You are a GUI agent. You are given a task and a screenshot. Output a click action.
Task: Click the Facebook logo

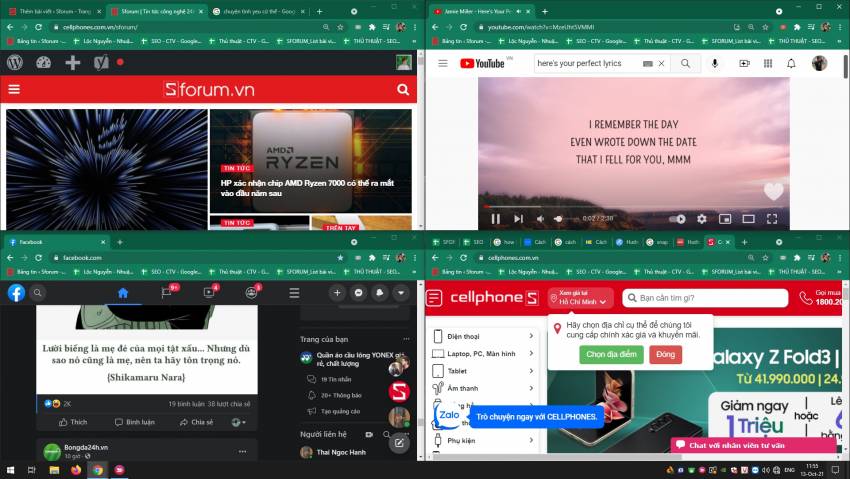coord(16,293)
